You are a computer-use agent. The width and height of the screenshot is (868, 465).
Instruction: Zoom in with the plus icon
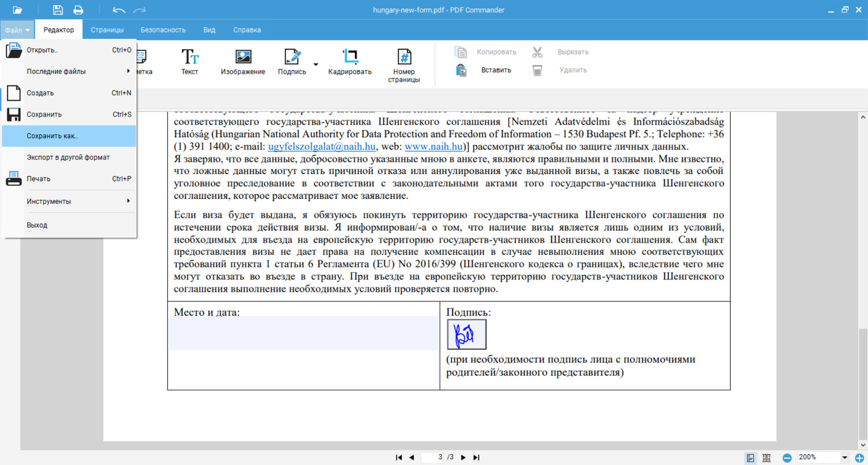pyautogui.click(x=859, y=457)
